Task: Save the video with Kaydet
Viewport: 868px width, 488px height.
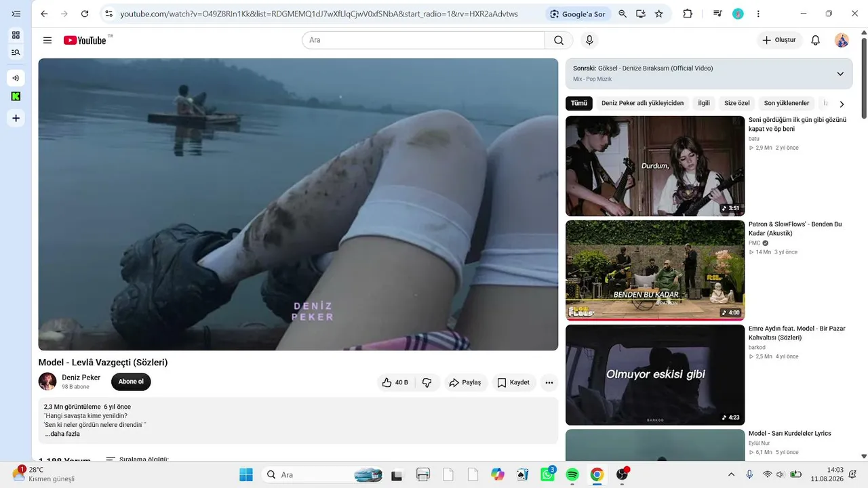Action: [x=513, y=382]
